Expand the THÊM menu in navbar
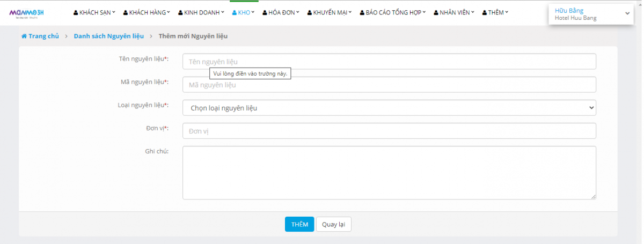This screenshot has height=244, width=644. coord(495,12)
